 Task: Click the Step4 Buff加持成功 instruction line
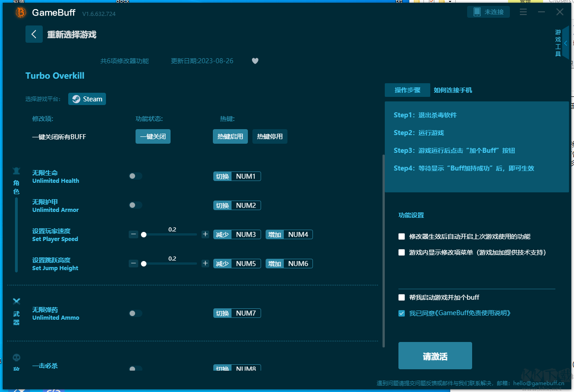point(464,168)
